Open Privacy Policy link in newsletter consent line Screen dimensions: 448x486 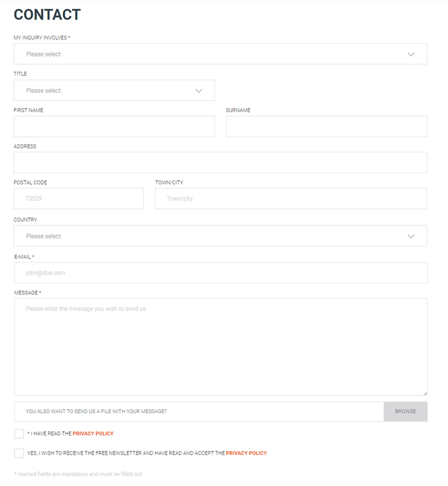[x=246, y=453]
